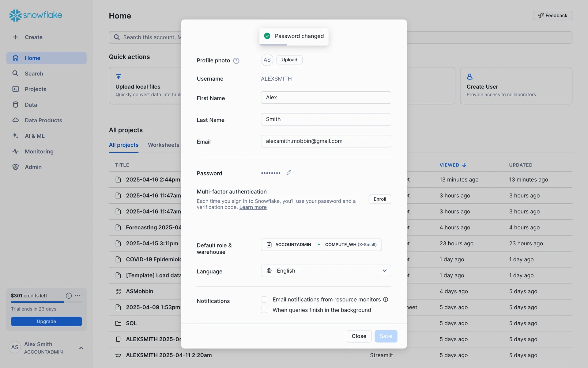Screen dimensions: 588x368
Task: Open Monitoring from the sidebar
Action: 39,151
